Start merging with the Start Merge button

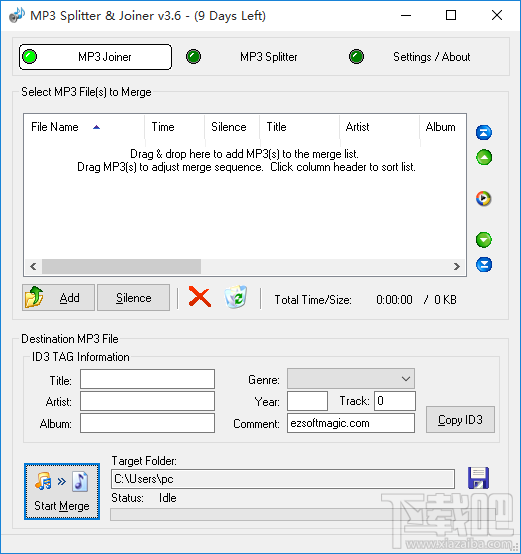tap(62, 491)
